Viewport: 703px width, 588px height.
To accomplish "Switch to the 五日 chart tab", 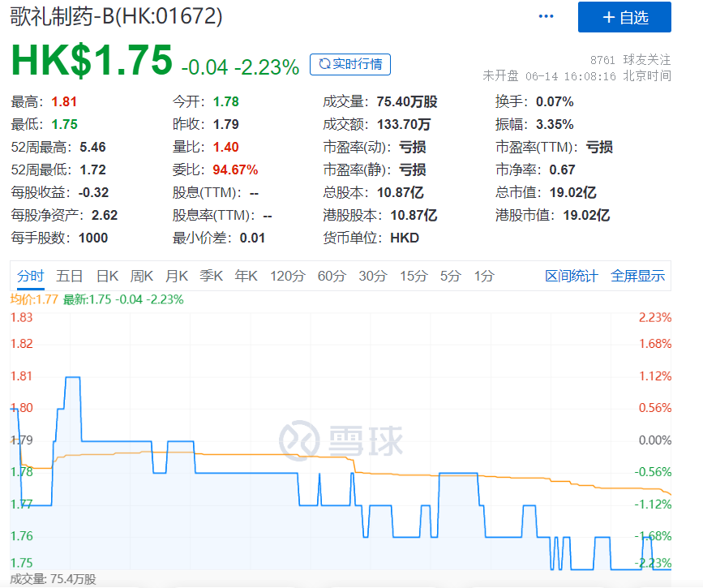I will point(70,276).
